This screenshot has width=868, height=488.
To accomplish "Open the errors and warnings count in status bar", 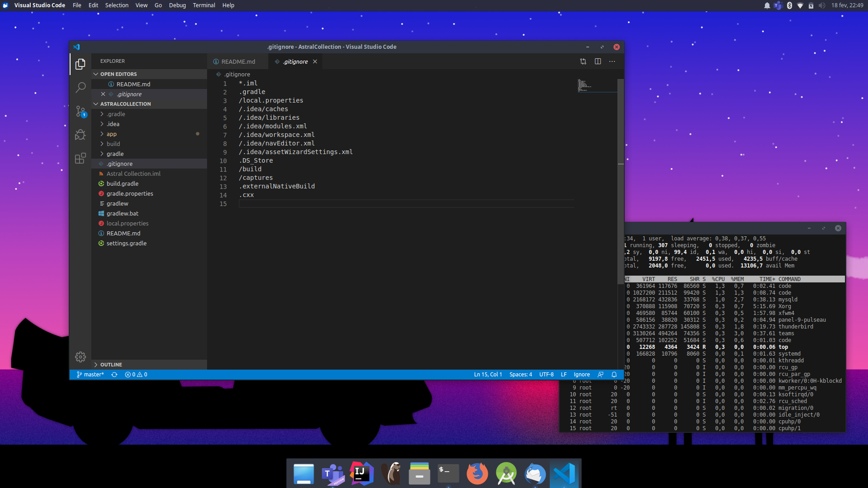I will [x=136, y=375].
